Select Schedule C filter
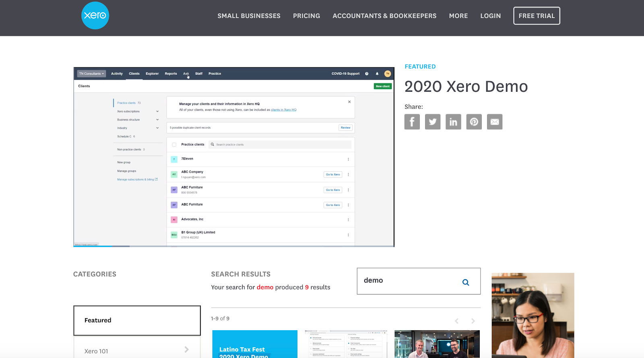644x358 pixels. coord(126,136)
